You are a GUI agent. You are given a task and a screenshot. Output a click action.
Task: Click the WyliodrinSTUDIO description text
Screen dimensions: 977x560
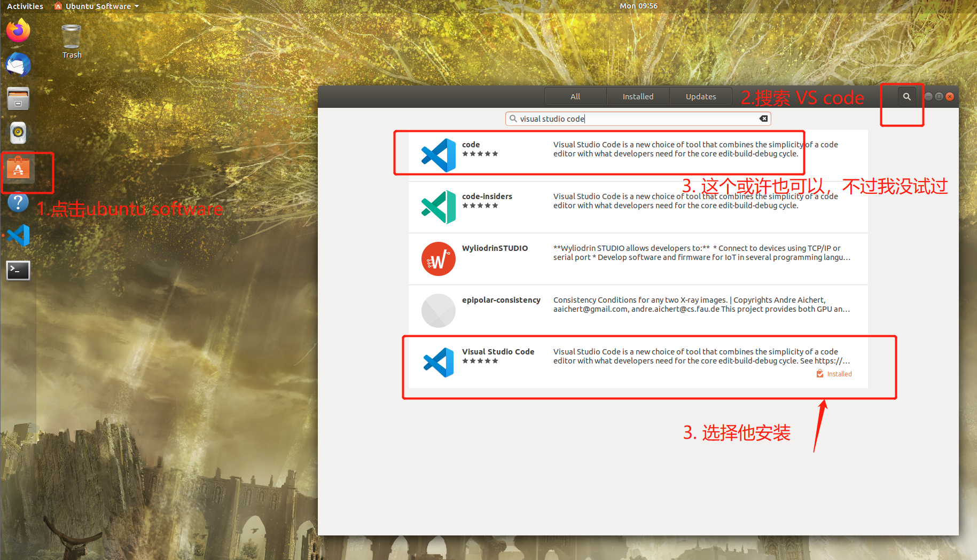pyautogui.click(x=701, y=253)
